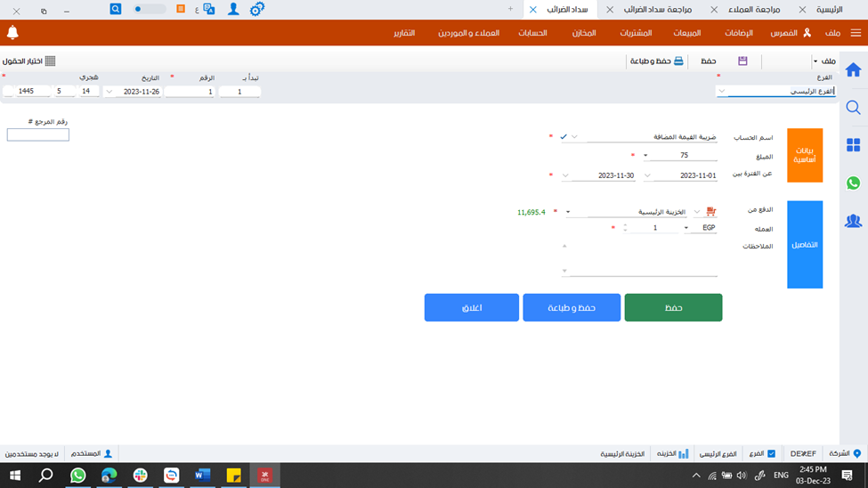Image resolution: width=868 pixels, height=488 pixels.
Task: Click the search magnifier in the right sidebar
Action: (853, 108)
